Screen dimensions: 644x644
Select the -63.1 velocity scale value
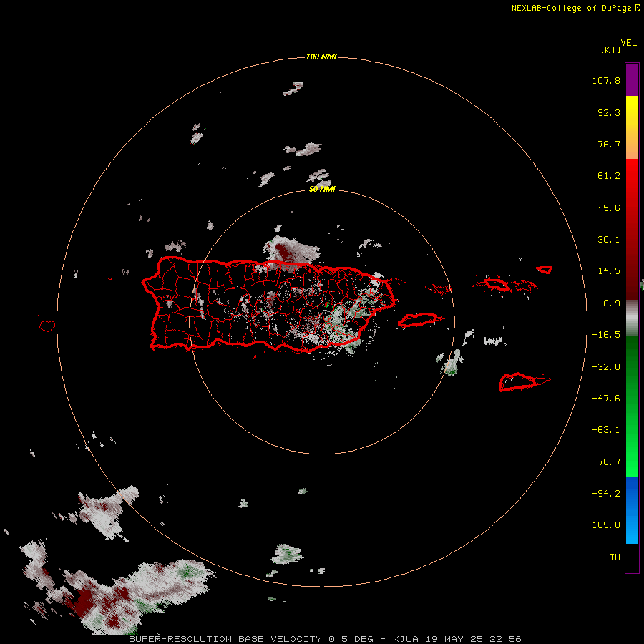606,430
